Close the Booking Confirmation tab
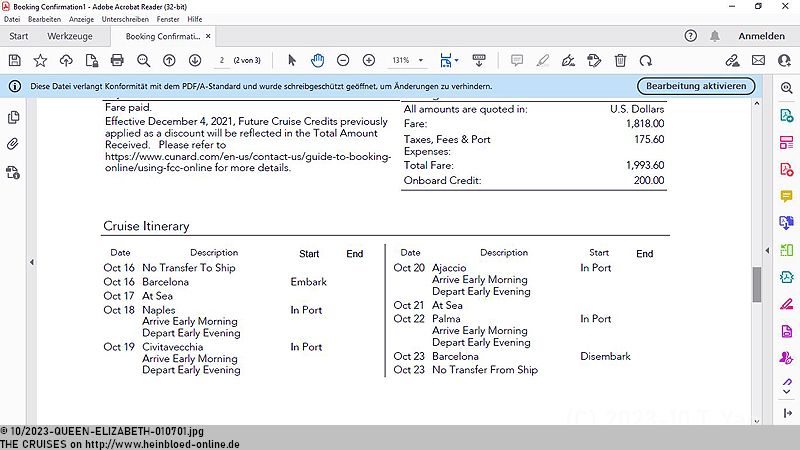The width and height of the screenshot is (800, 450). [x=208, y=36]
